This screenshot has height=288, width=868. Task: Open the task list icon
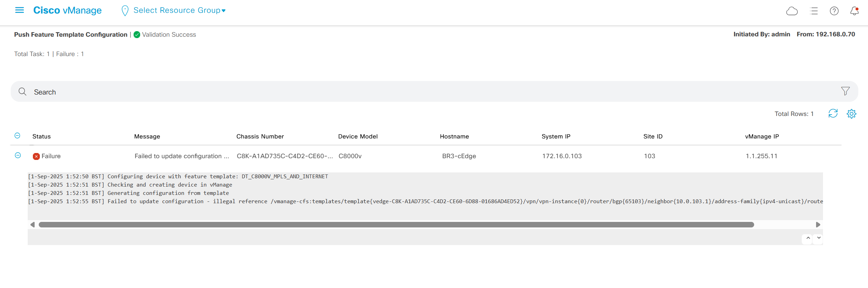[x=814, y=11]
